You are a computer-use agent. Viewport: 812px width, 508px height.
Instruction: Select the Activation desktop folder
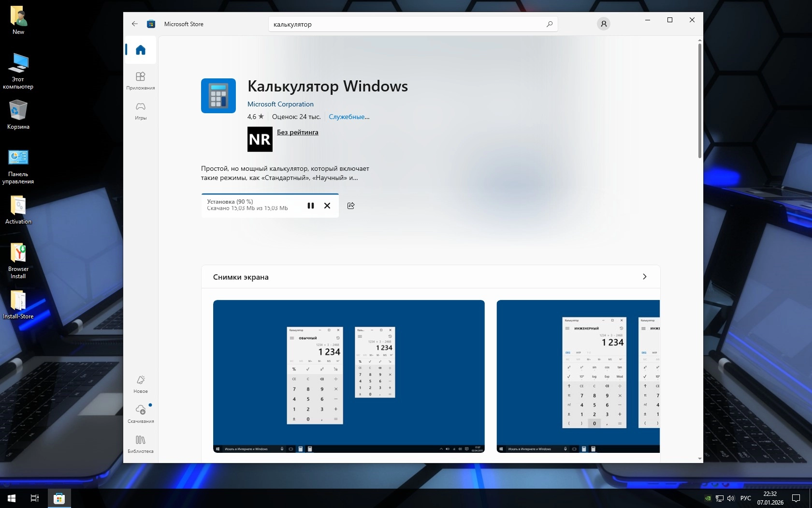18,209
